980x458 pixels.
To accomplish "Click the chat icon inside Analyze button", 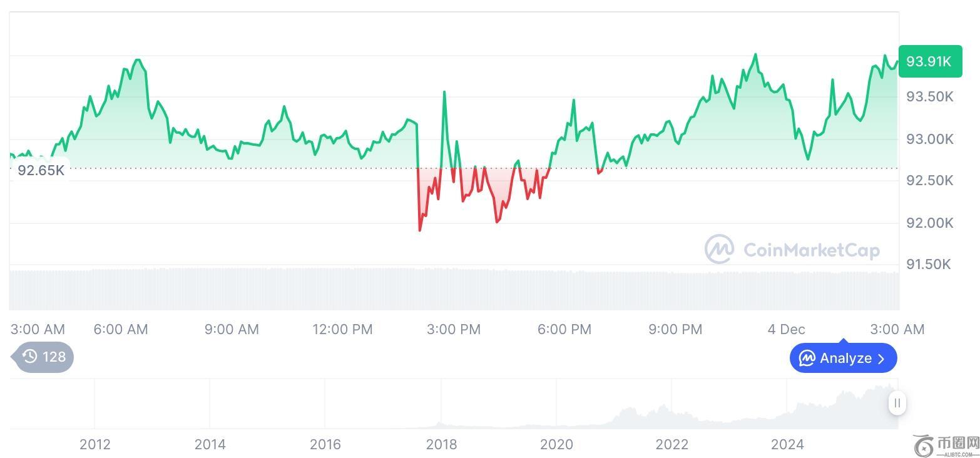I will [x=807, y=359].
